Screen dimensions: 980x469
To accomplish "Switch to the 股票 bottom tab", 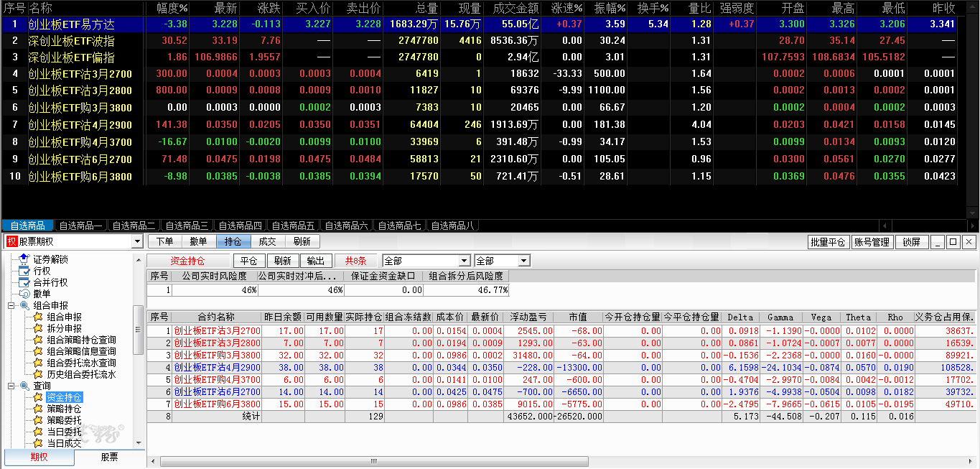I will [109, 458].
